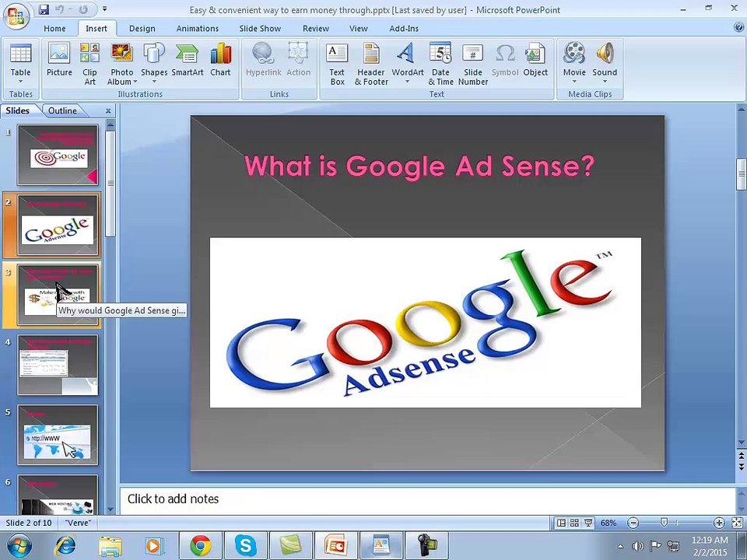Viewport: 747px width, 560px height.
Task: Open the Add-Ins ribbon tab
Action: [x=404, y=29]
